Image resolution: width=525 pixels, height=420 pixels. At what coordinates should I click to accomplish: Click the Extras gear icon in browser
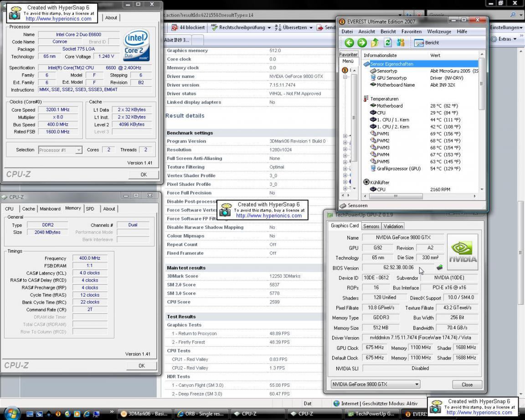pos(494,39)
